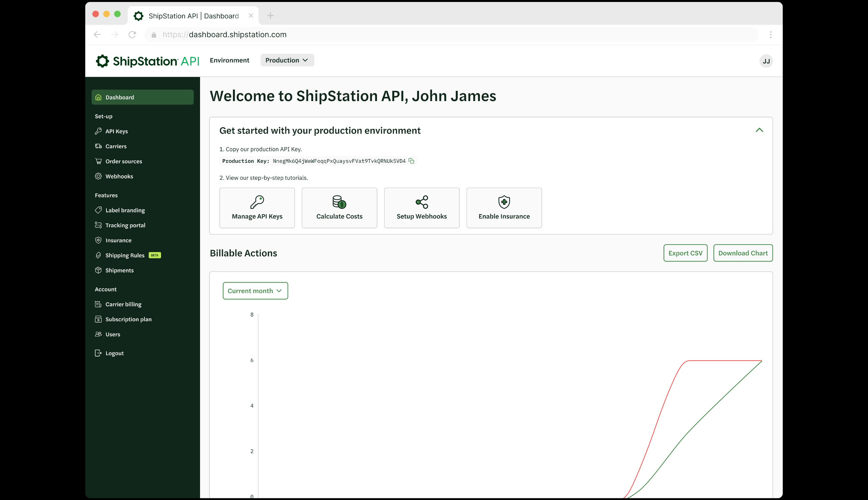Click the production key string text
This screenshot has width=868, height=500.
point(339,161)
